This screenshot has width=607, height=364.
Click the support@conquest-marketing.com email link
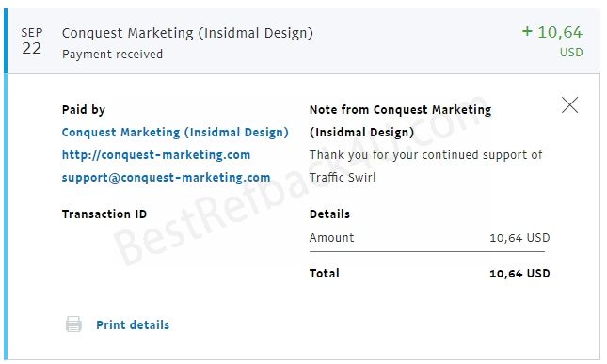pos(166,177)
